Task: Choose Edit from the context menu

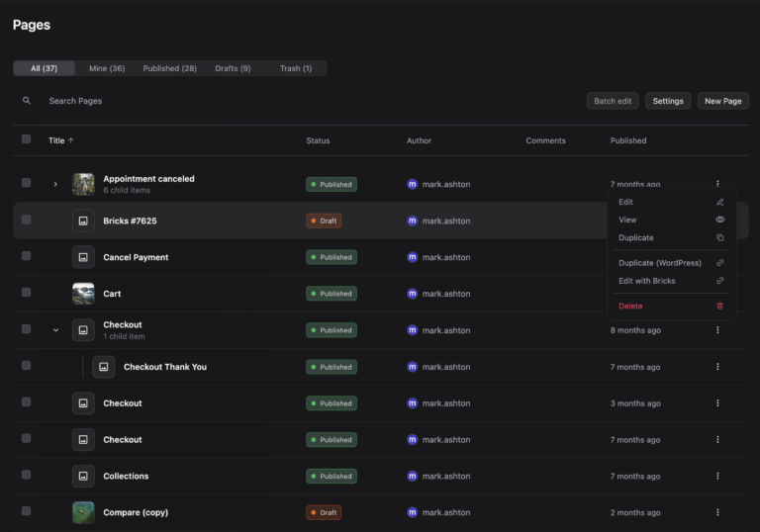Action: tap(671, 202)
